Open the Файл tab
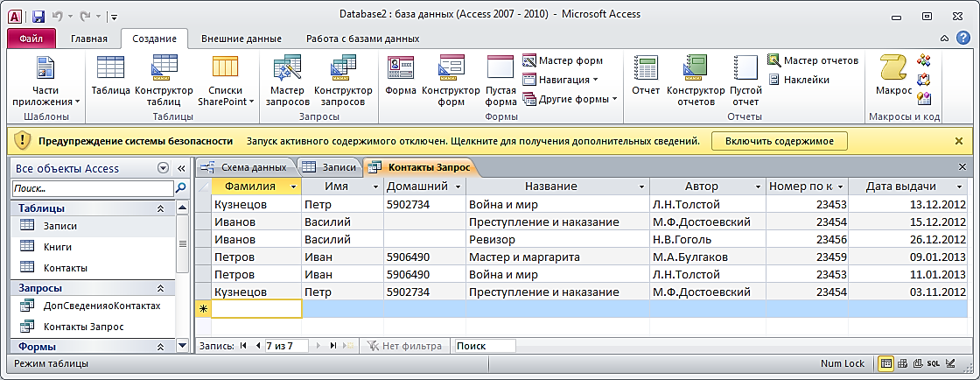This screenshot has width=980, height=380. [31, 39]
